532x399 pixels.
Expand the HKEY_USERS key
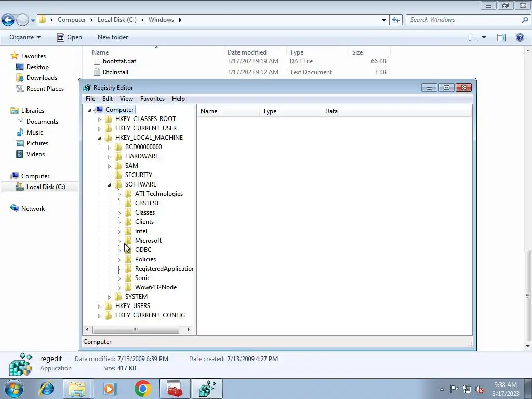pyautogui.click(x=99, y=307)
